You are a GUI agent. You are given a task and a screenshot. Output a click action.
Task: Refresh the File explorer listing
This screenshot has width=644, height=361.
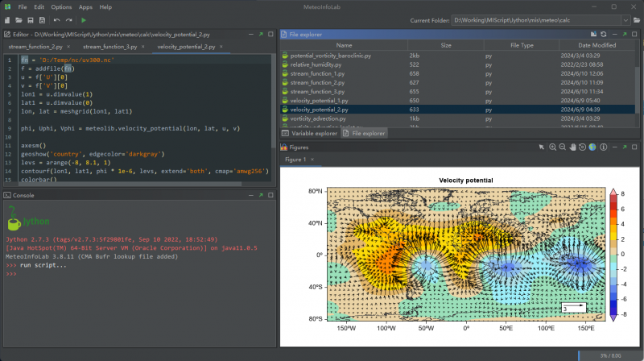pos(603,35)
